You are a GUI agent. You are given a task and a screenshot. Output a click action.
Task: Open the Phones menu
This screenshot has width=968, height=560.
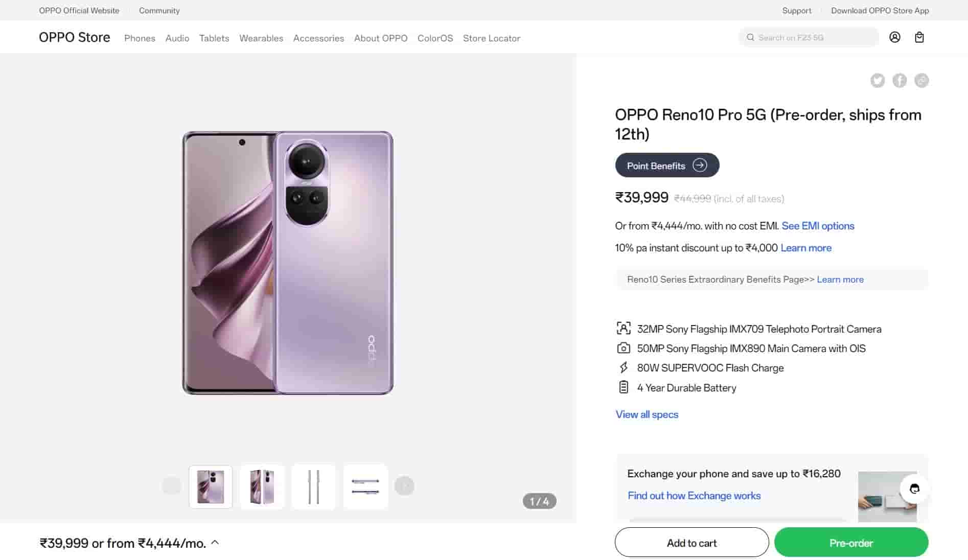click(x=140, y=38)
